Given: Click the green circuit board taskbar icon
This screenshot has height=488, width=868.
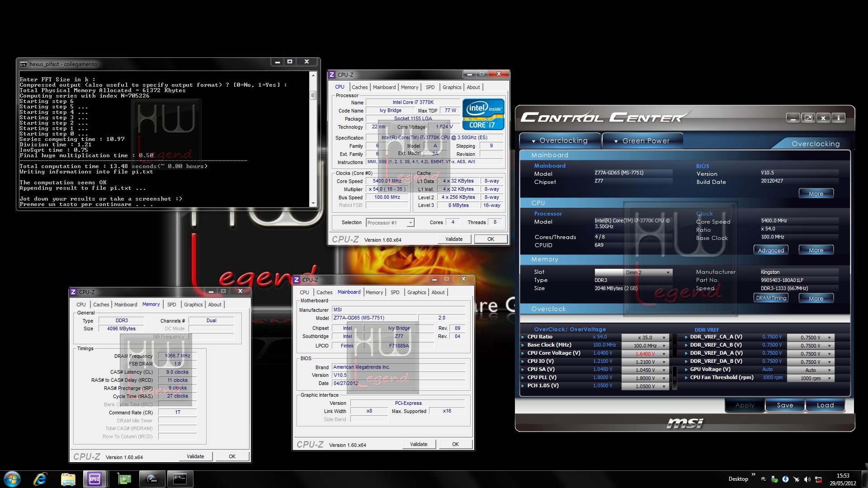Looking at the screenshot, I should 124,479.
